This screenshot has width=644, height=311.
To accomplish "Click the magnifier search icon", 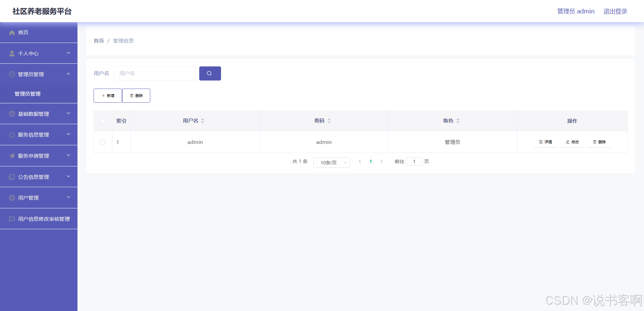I will tap(210, 73).
